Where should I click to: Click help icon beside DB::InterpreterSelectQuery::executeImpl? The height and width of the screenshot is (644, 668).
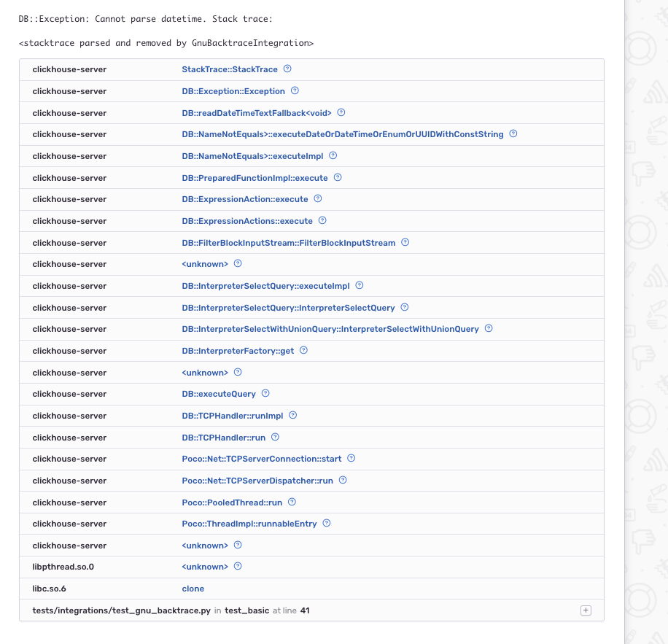pyautogui.click(x=360, y=285)
